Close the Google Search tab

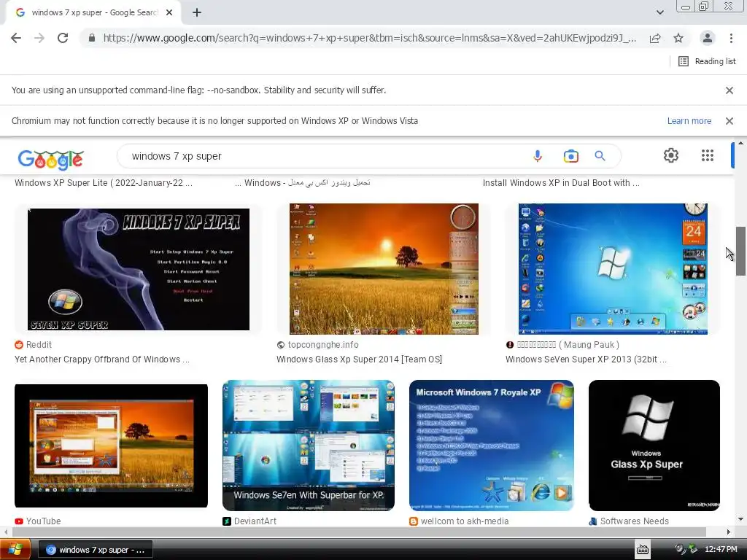click(169, 13)
